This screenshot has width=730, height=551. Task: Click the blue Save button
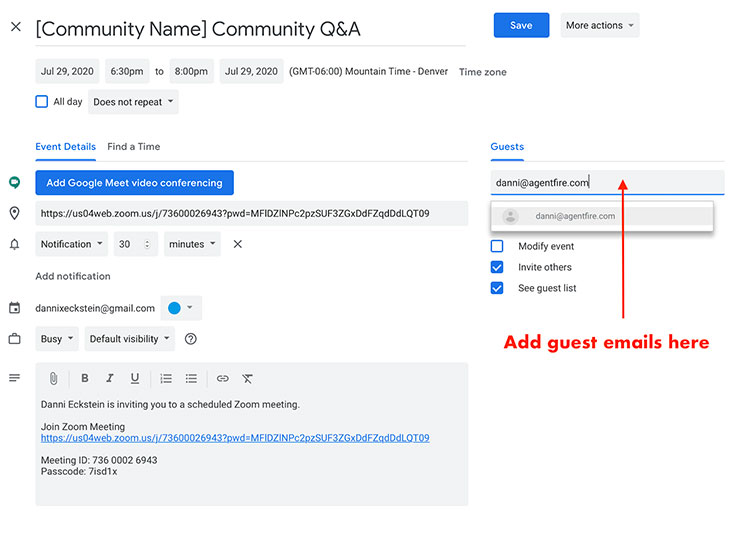(x=521, y=26)
